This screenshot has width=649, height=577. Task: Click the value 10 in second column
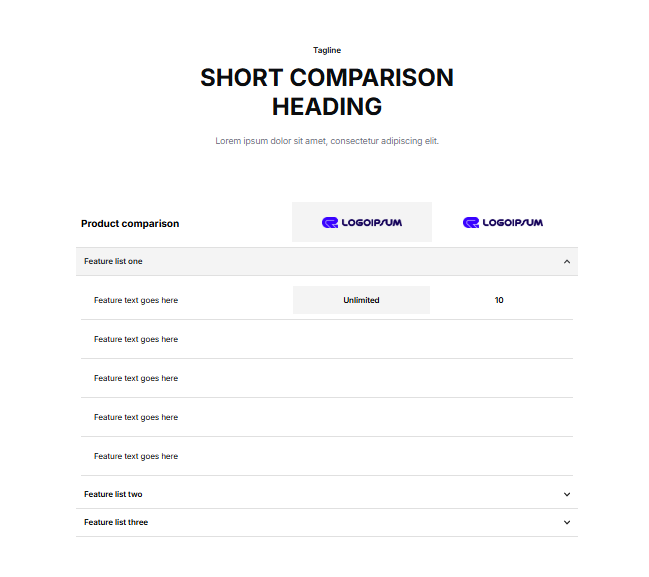499,300
